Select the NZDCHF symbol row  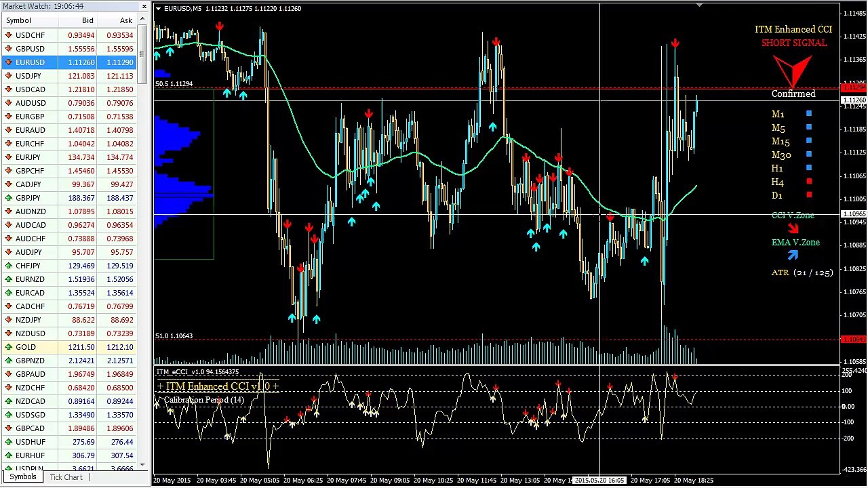(68, 388)
